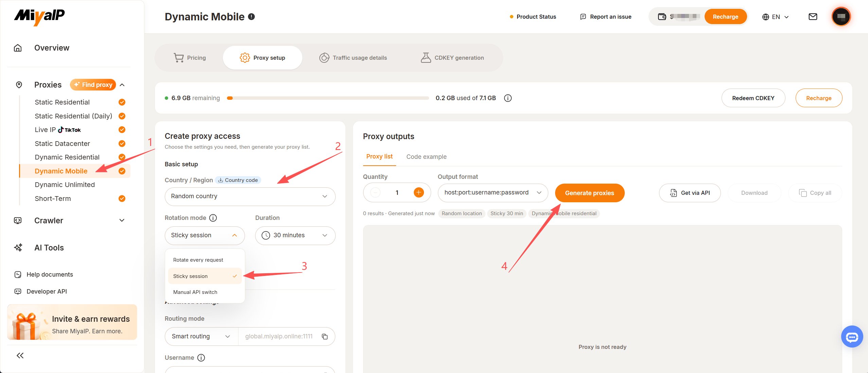Open the Output format dropdown
The height and width of the screenshot is (373, 868).
[x=493, y=193]
